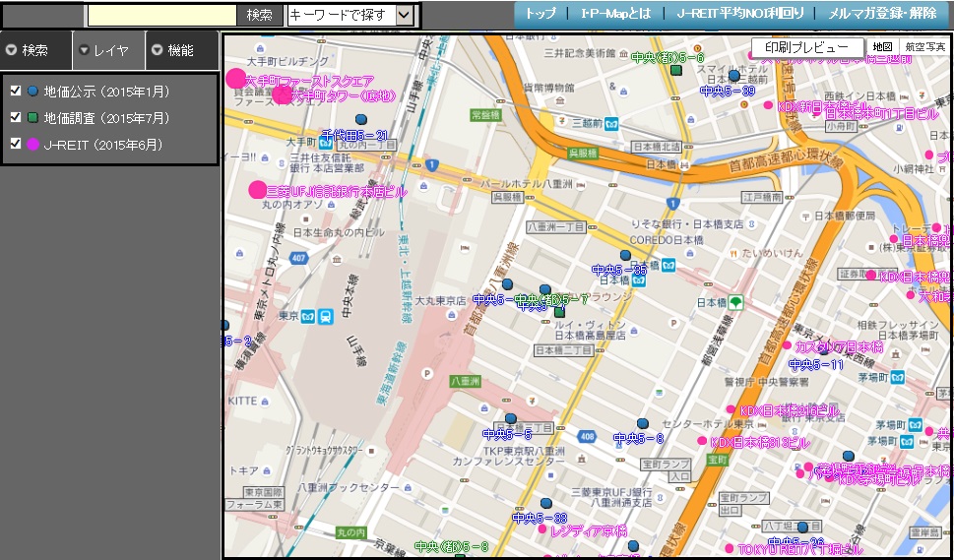954x560 pixels.
Task: Click the 中央5-5 blue marker
Action: point(511,419)
